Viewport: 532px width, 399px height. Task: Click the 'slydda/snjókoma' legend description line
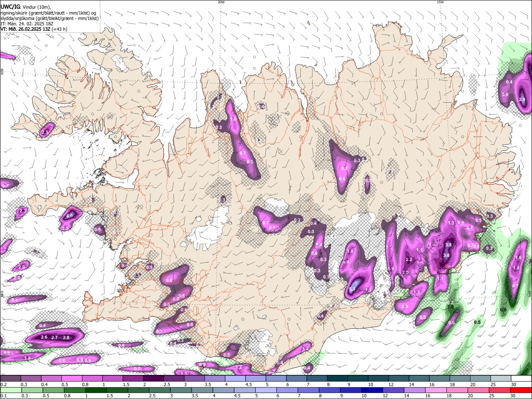49,18
